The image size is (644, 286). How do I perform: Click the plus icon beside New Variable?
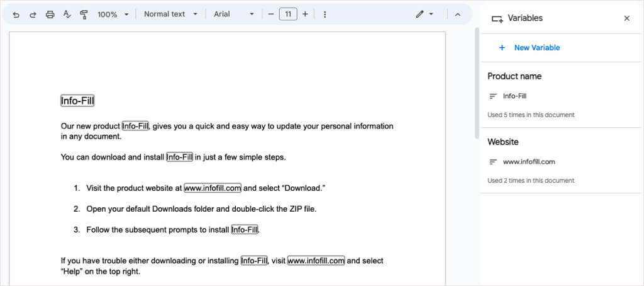click(501, 48)
